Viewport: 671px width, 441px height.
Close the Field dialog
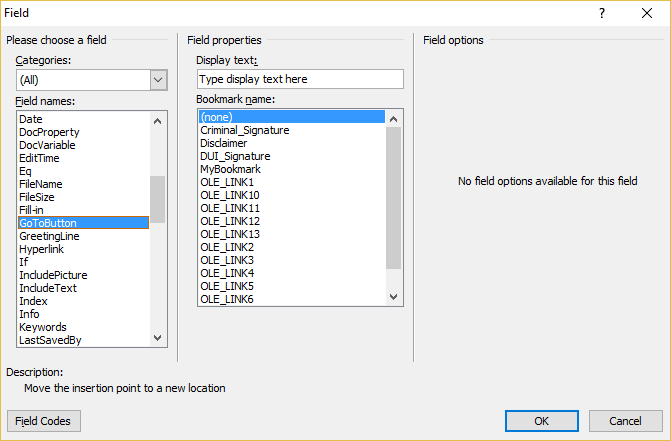coord(647,13)
